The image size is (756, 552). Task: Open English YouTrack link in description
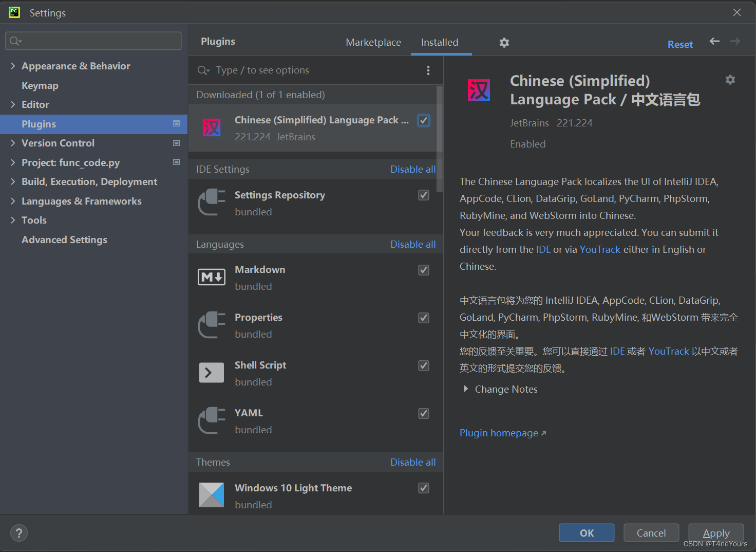point(600,249)
